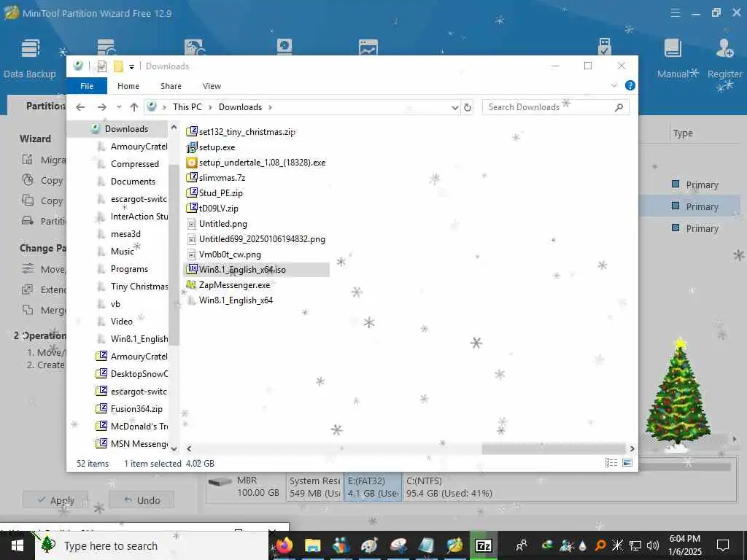
Task: Click Merge partition option in MiniTool sidebar
Action: coord(44,310)
